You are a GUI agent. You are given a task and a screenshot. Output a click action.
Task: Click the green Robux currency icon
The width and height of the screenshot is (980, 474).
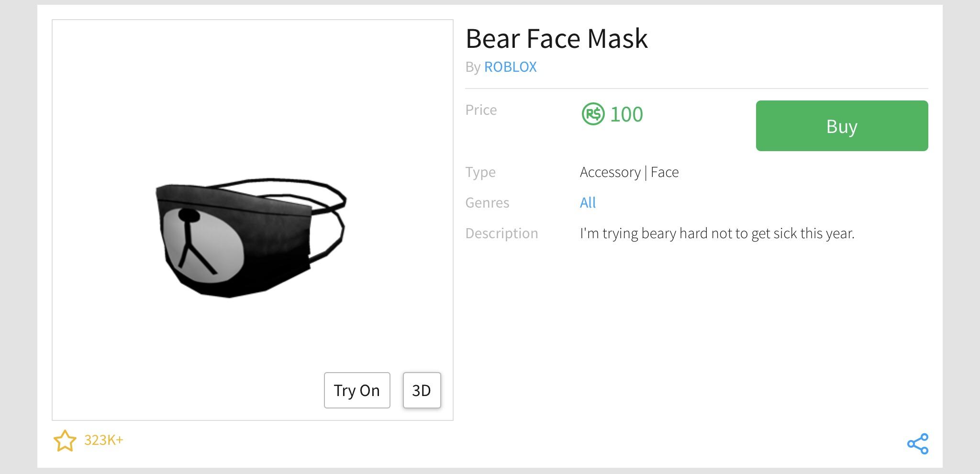click(594, 114)
